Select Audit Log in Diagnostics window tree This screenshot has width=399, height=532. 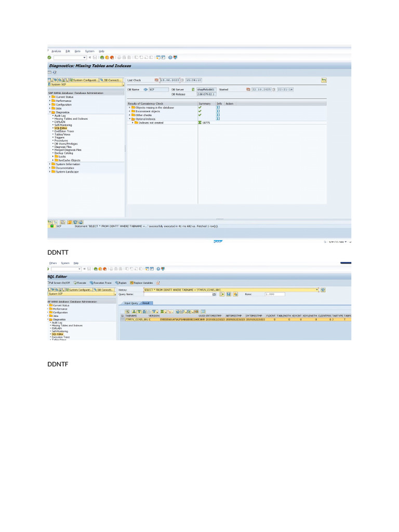click(x=60, y=116)
